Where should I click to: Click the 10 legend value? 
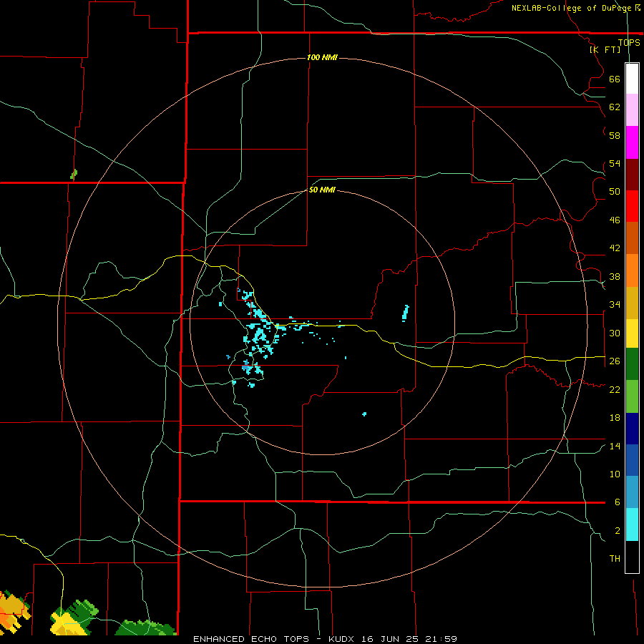pos(615,474)
